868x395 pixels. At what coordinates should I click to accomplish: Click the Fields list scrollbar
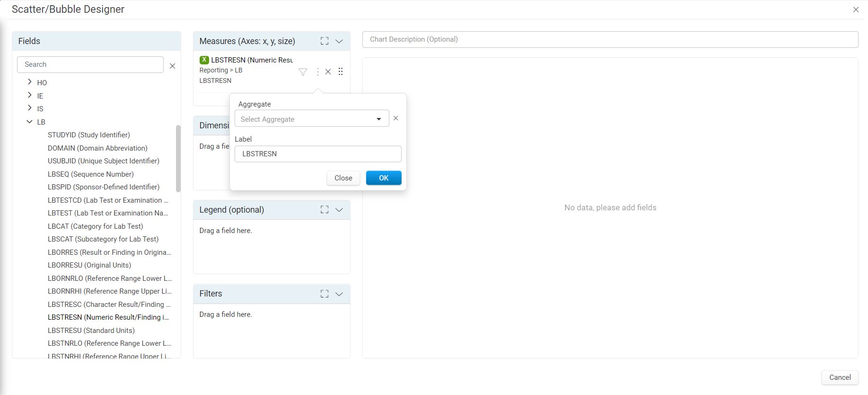(178, 159)
